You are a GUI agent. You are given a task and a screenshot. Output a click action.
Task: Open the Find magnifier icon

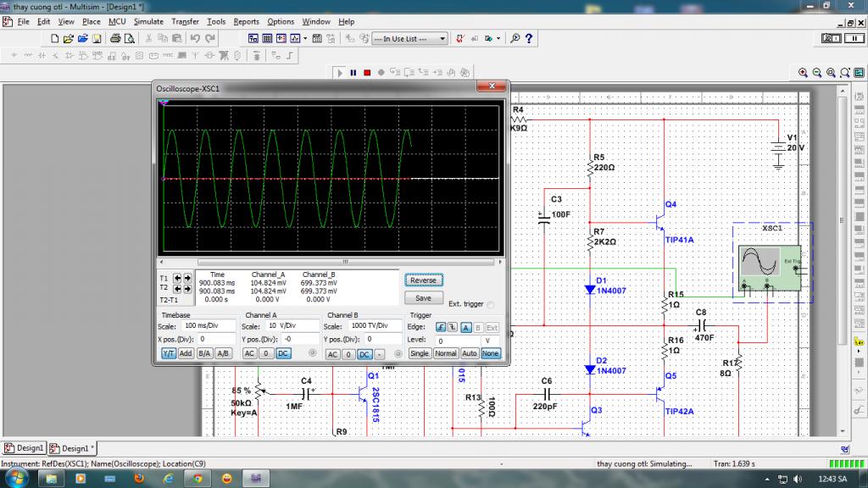(515, 39)
